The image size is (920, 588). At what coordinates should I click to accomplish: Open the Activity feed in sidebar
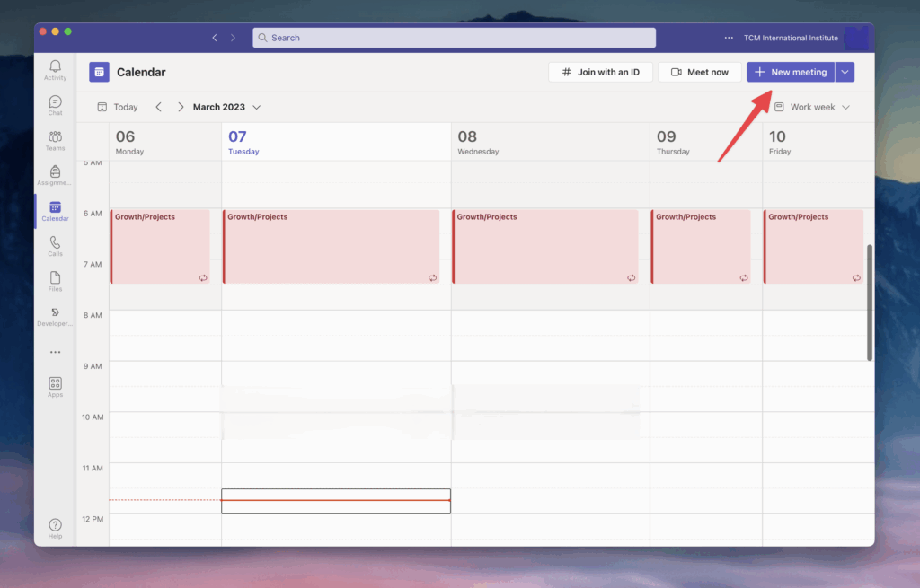pyautogui.click(x=55, y=70)
